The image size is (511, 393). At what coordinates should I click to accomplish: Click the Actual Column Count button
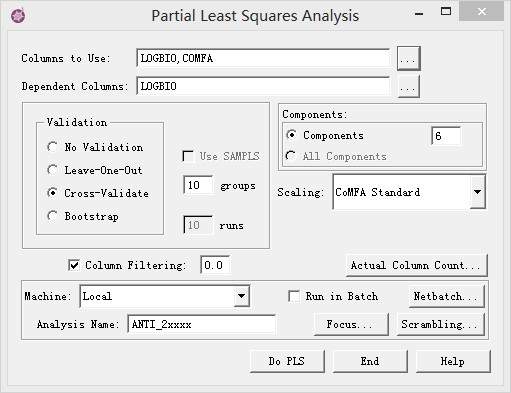[417, 266]
